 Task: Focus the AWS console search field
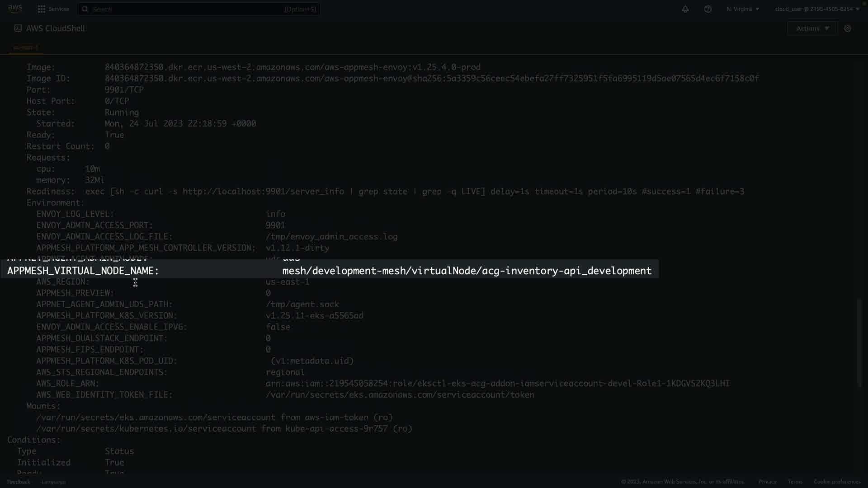click(199, 9)
